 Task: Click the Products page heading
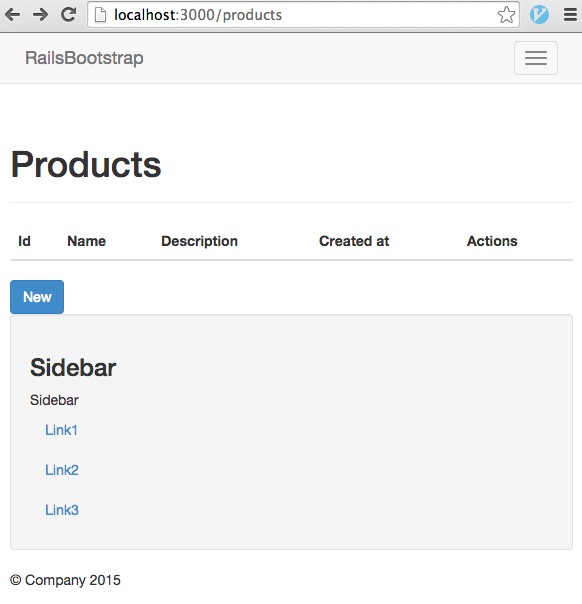86,164
